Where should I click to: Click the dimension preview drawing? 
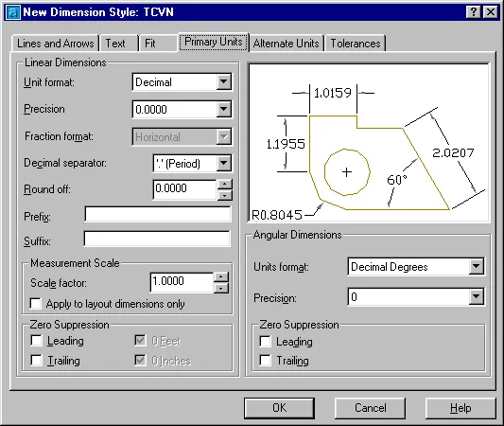pos(369,143)
